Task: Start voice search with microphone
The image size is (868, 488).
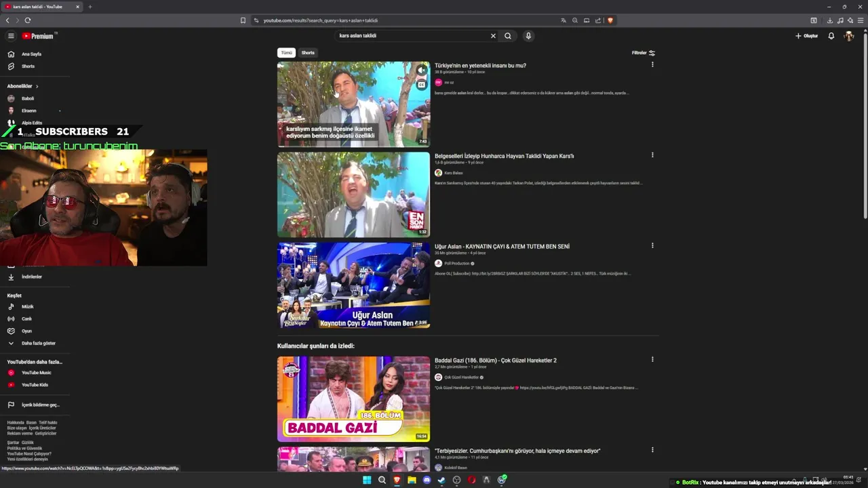Action: (x=528, y=36)
